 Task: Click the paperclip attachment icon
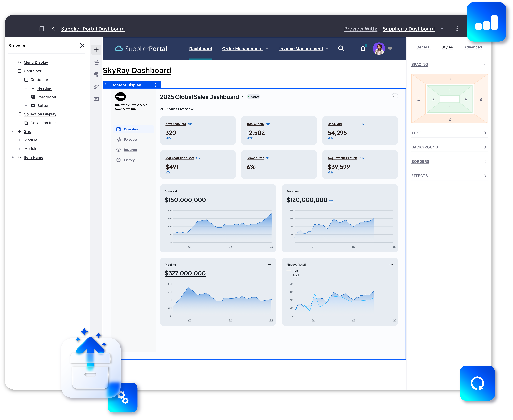pos(96,87)
